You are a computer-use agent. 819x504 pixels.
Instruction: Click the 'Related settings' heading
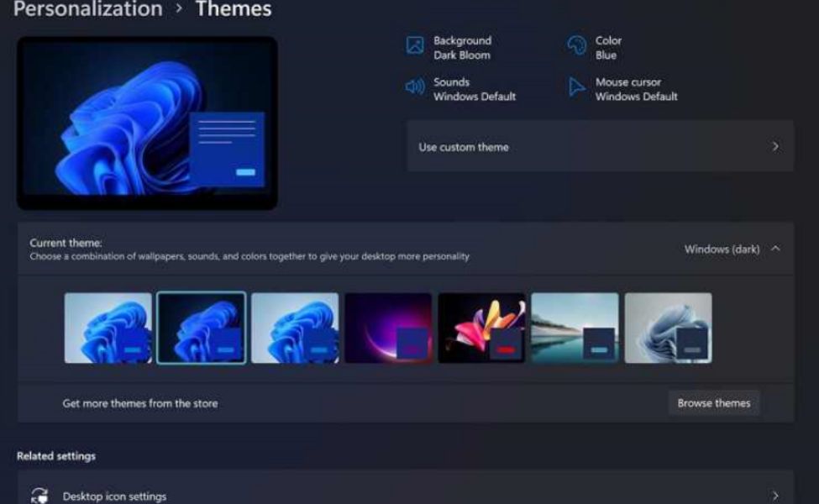56,456
